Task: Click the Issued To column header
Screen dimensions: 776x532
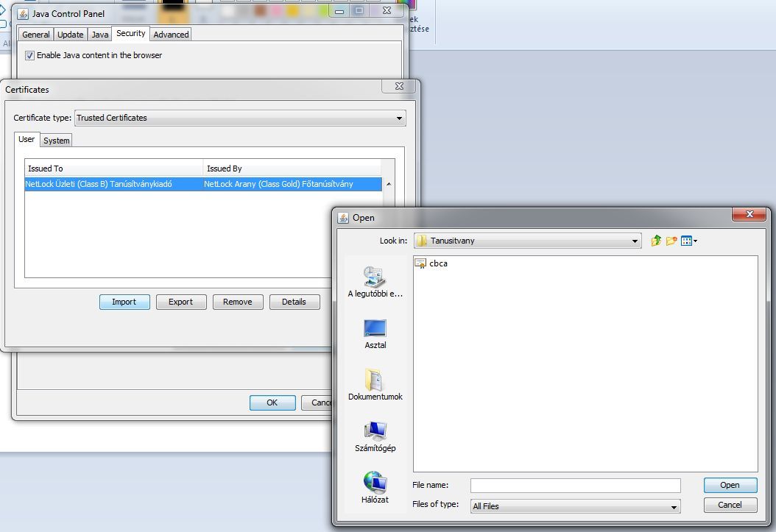Action: [x=114, y=168]
